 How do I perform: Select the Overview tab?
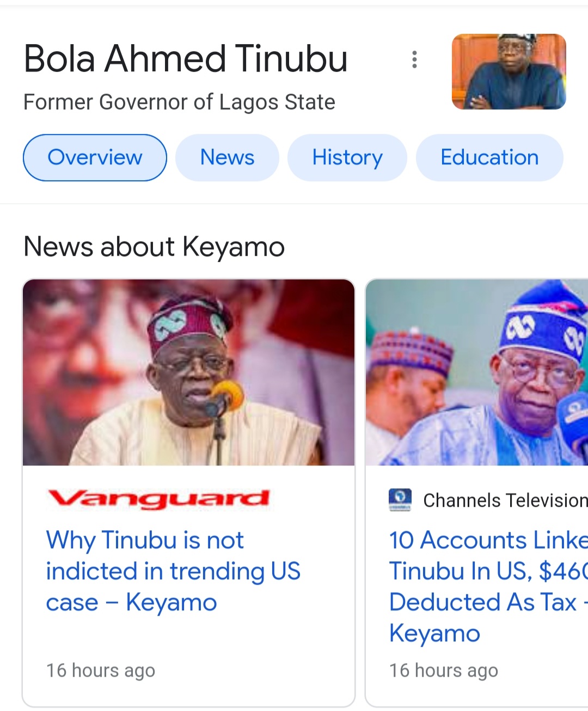95,157
